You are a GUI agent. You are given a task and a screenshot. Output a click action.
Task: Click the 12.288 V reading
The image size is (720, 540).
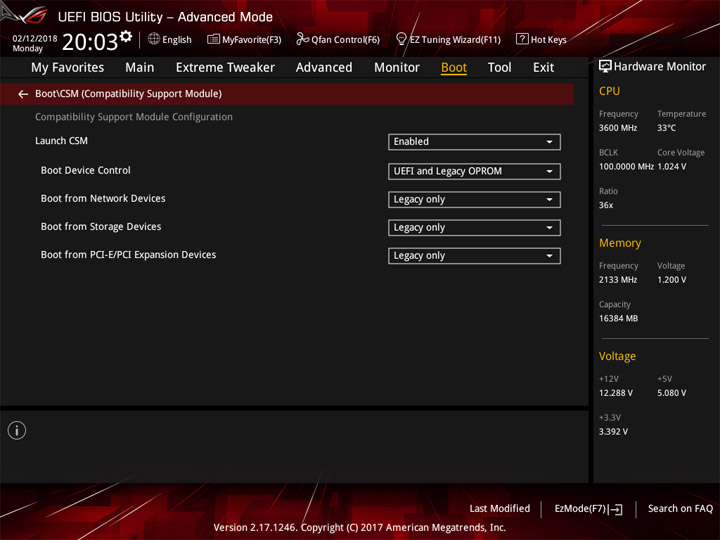point(616,393)
